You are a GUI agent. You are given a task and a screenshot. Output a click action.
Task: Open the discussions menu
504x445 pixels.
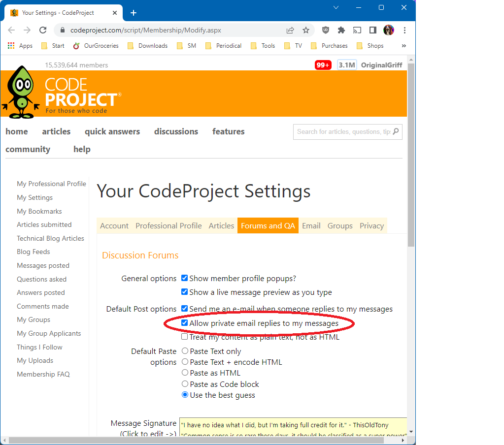tap(176, 131)
